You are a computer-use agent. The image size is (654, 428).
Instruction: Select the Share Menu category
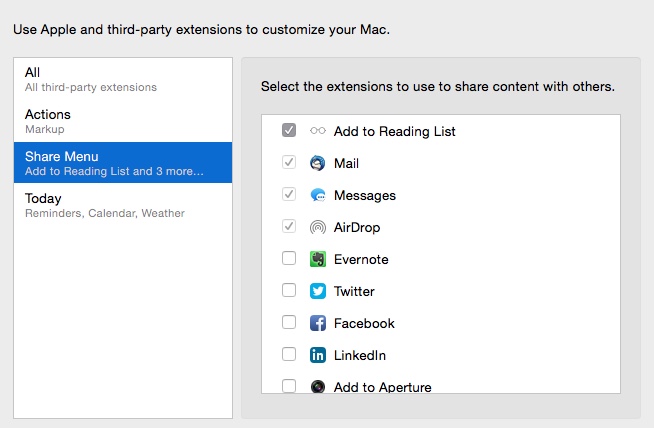(x=123, y=163)
